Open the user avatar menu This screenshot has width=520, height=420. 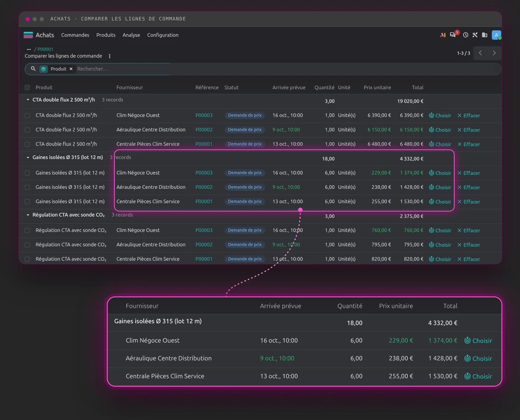tap(496, 35)
